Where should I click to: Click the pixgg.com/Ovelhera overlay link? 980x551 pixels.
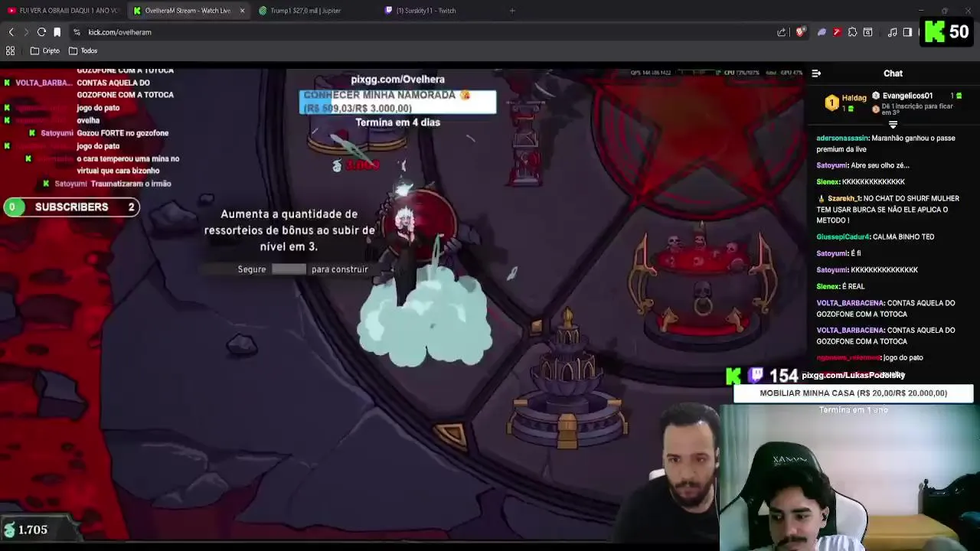[x=397, y=79]
